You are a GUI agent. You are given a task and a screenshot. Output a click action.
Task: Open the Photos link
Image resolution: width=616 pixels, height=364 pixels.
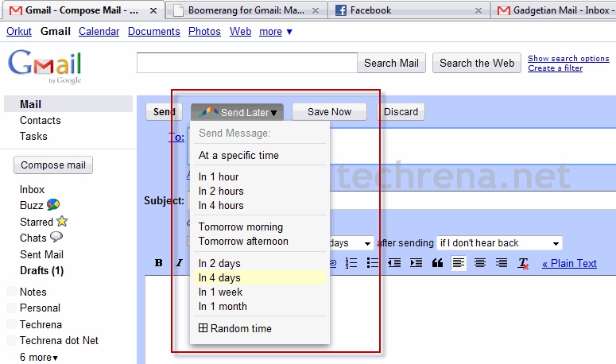click(x=204, y=32)
